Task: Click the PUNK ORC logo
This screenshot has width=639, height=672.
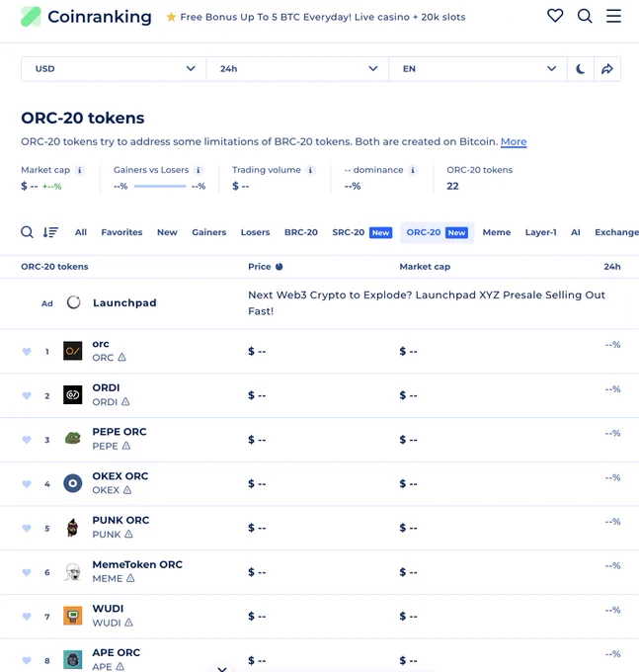Action: click(73, 527)
